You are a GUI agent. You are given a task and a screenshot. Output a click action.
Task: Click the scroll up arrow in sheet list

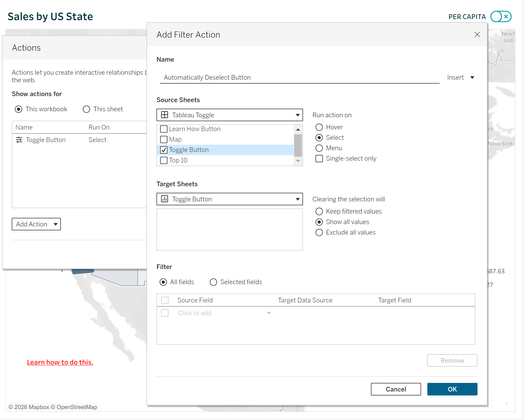click(x=298, y=129)
